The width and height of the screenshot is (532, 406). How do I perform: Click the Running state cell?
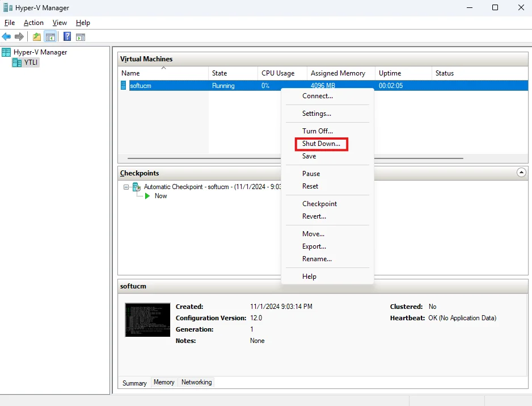(223, 86)
